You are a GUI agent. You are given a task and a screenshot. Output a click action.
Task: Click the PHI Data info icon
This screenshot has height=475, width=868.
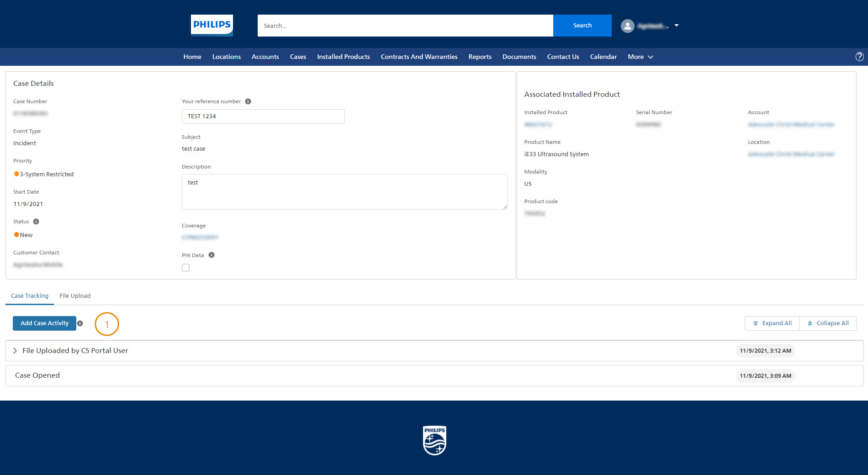click(212, 255)
